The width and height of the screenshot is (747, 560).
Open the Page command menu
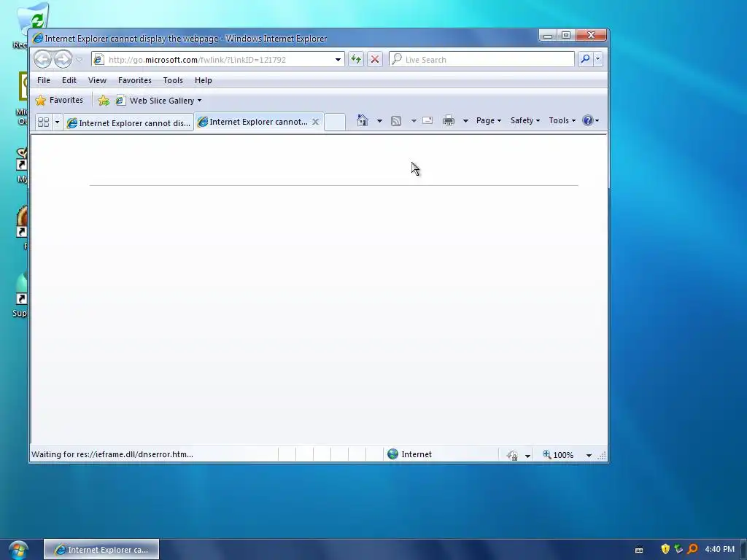point(489,120)
